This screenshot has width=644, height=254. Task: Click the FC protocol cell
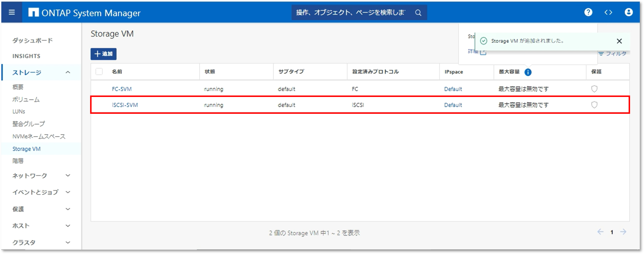pyautogui.click(x=355, y=89)
